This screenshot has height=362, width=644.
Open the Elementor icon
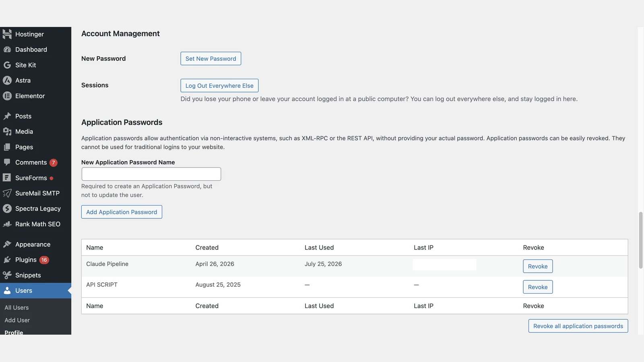7,96
